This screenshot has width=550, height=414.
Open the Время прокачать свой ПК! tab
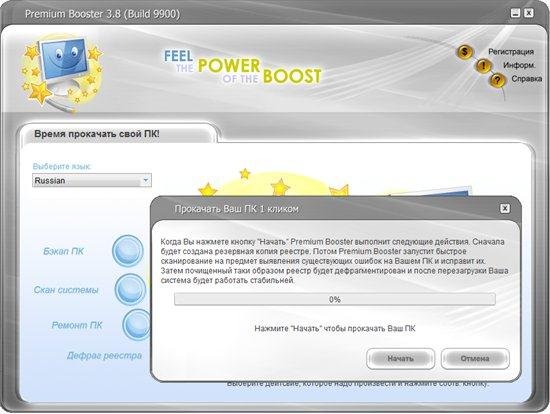pyautogui.click(x=119, y=134)
